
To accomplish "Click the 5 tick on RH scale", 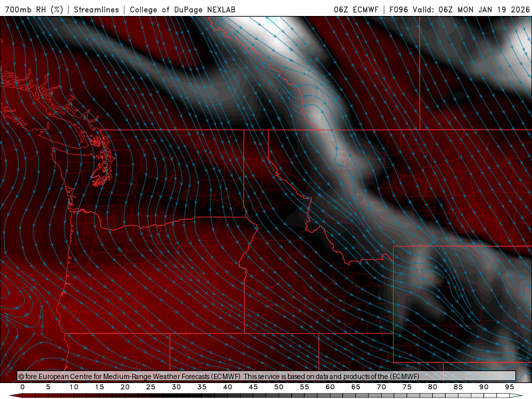I will point(48,387).
